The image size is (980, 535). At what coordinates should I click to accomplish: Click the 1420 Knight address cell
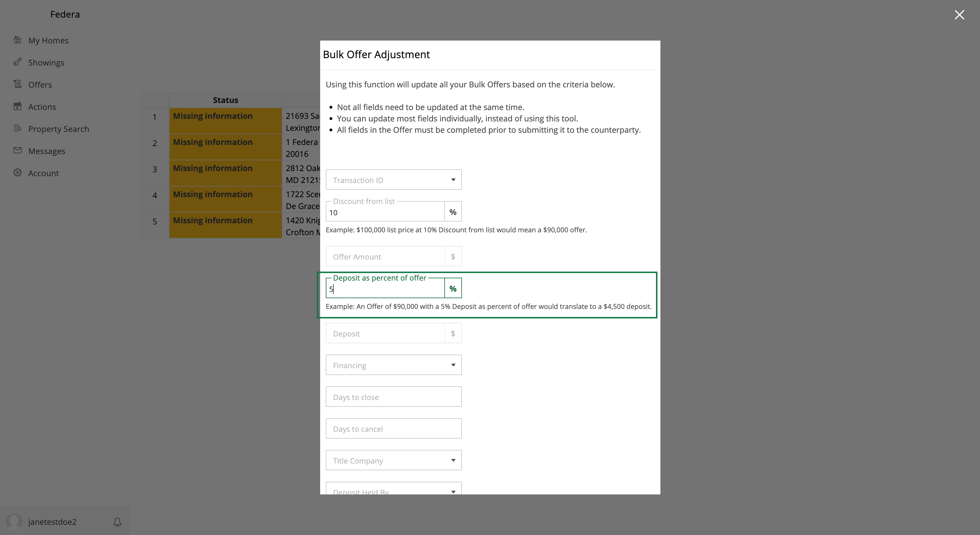301,226
